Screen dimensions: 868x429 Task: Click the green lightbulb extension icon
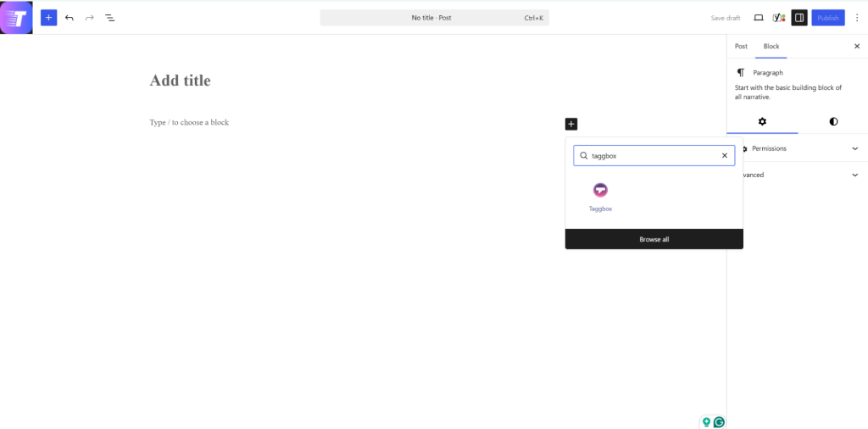point(706,422)
